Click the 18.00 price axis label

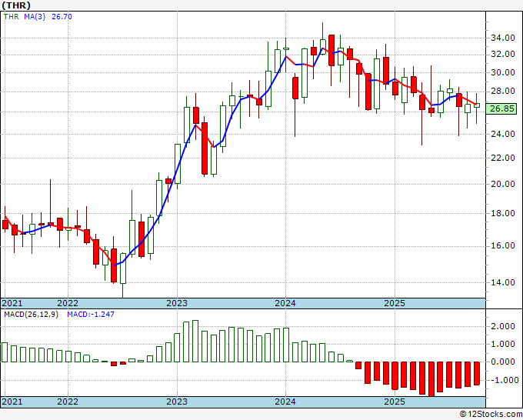pyautogui.click(x=503, y=213)
